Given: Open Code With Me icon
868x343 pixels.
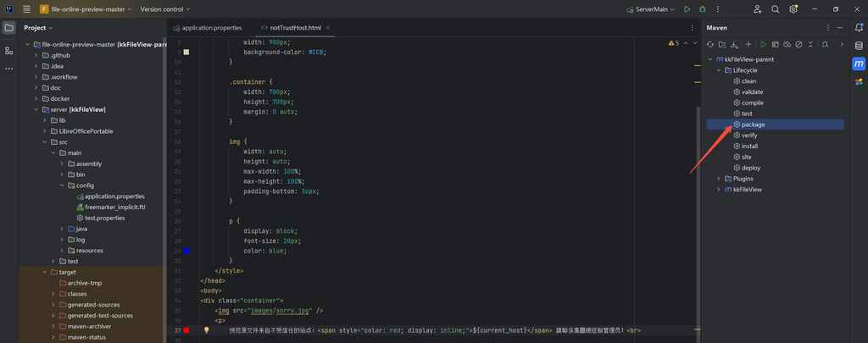Looking at the screenshot, I should tap(758, 8).
